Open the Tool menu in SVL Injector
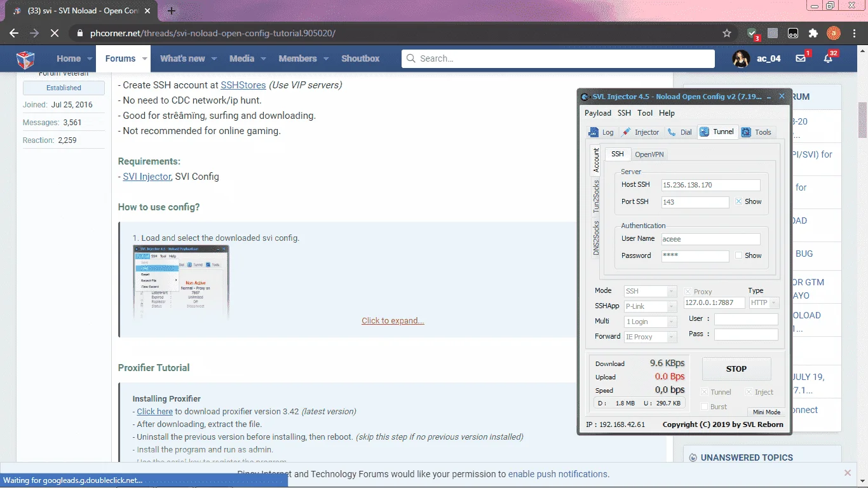The image size is (868, 488). 645,113
